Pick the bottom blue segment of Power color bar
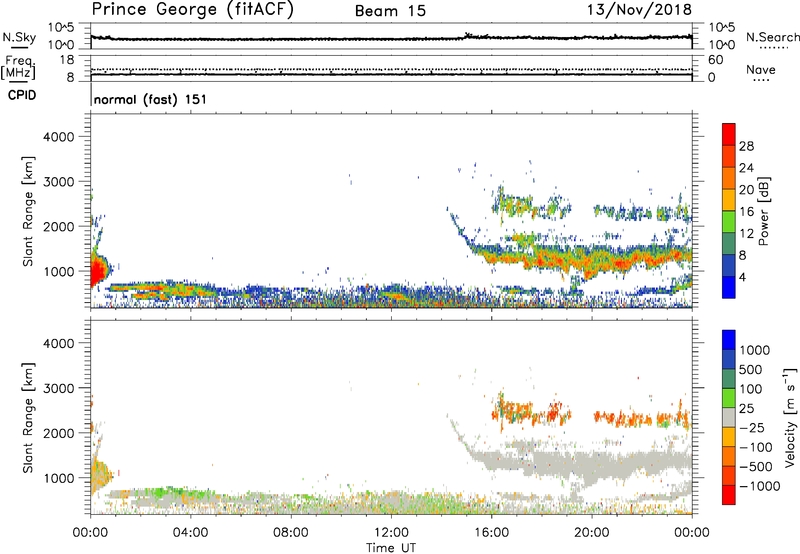800x554 pixels. tap(729, 288)
